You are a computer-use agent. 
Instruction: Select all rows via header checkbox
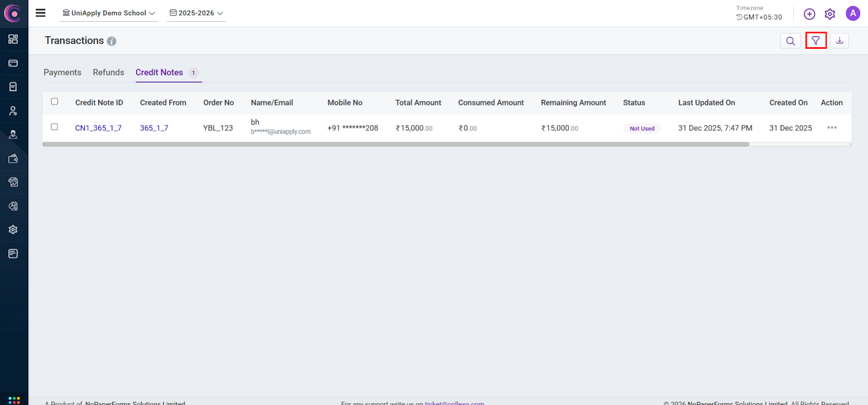54,102
